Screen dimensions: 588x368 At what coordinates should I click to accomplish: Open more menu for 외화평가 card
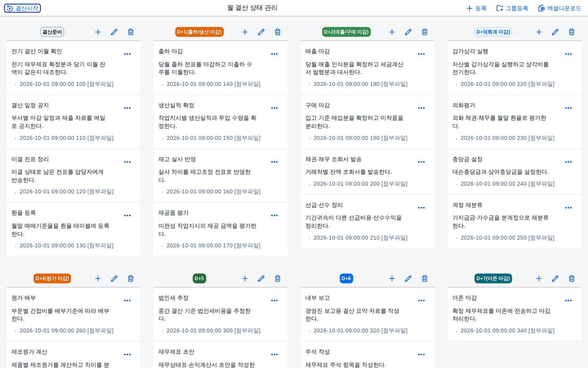(x=568, y=108)
